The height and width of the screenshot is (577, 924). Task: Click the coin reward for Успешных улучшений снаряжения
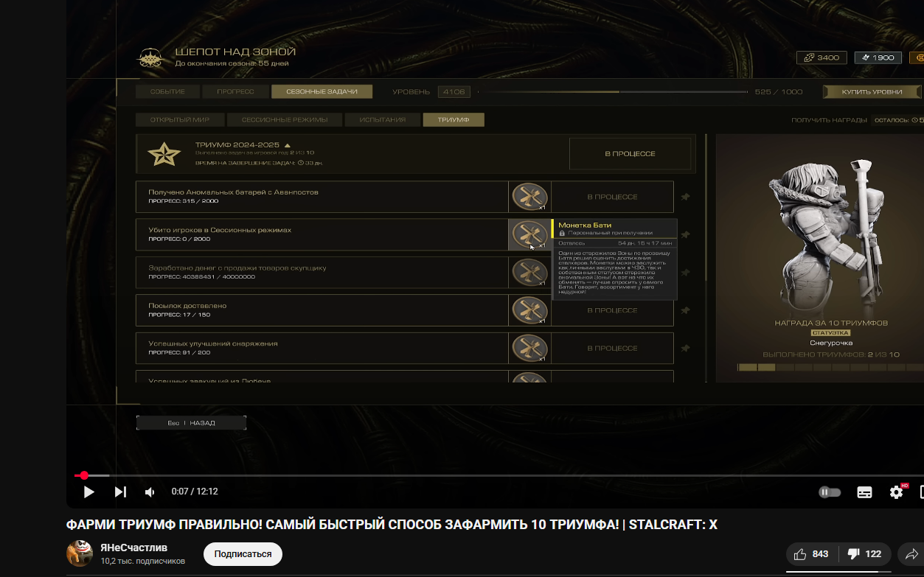click(529, 348)
